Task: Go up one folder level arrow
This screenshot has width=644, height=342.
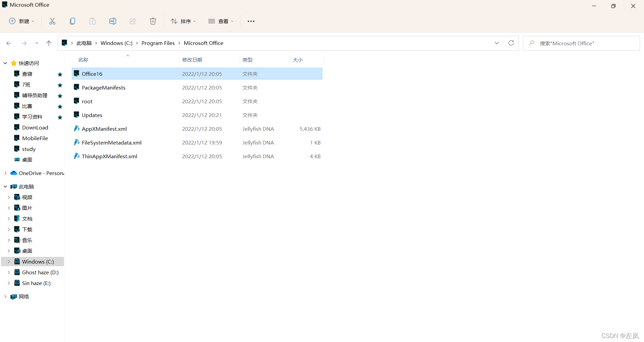Action: [49, 43]
